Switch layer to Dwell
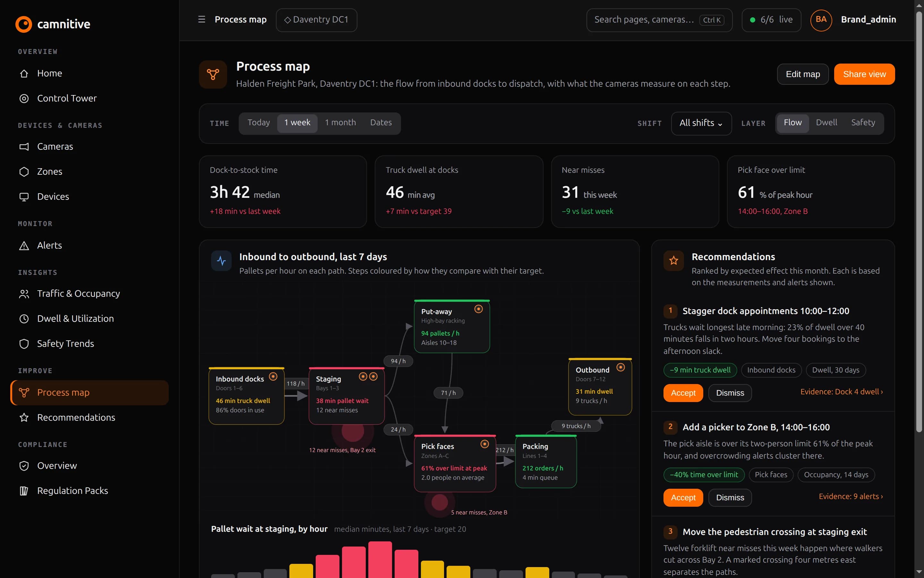Image resolution: width=924 pixels, height=578 pixels. pos(826,123)
